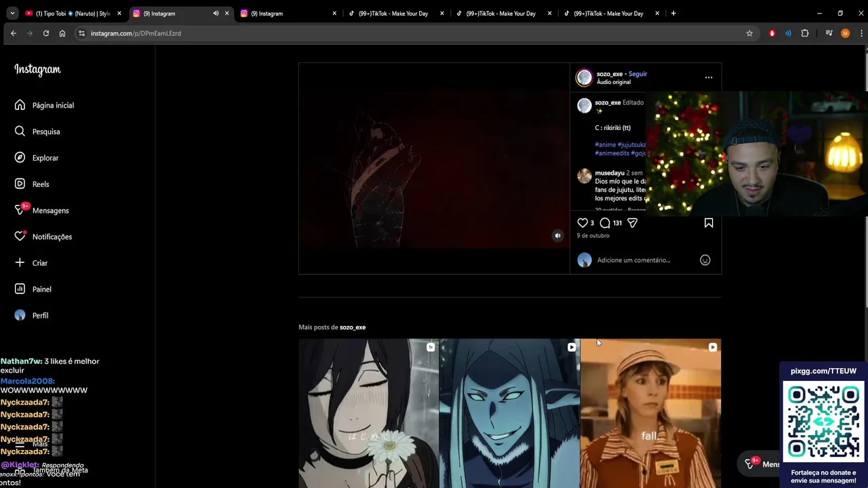Image resolution: width=868 pixels, height=488 pixels.
Task: Switch to second Instagram tab
Action: [x=288, y=14]
